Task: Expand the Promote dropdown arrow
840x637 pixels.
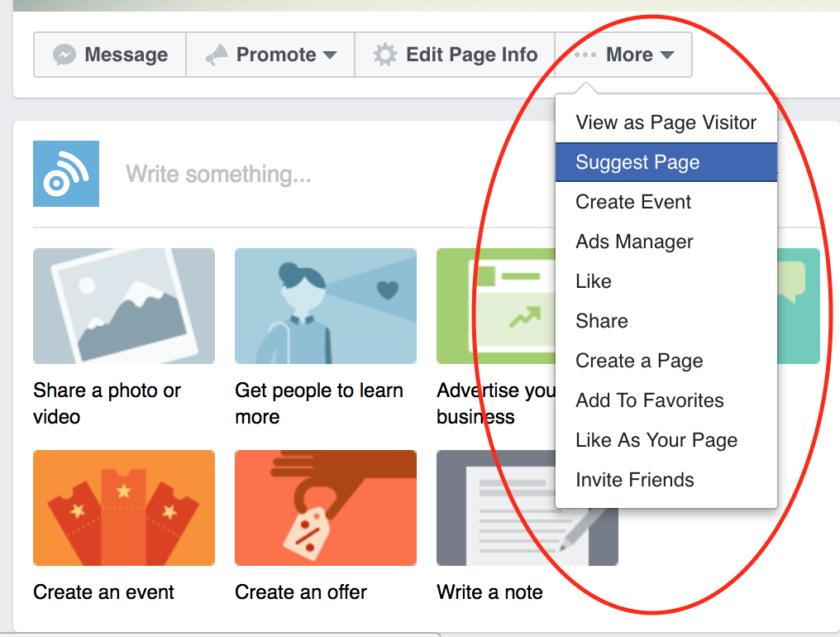Action: pos(330,55)
